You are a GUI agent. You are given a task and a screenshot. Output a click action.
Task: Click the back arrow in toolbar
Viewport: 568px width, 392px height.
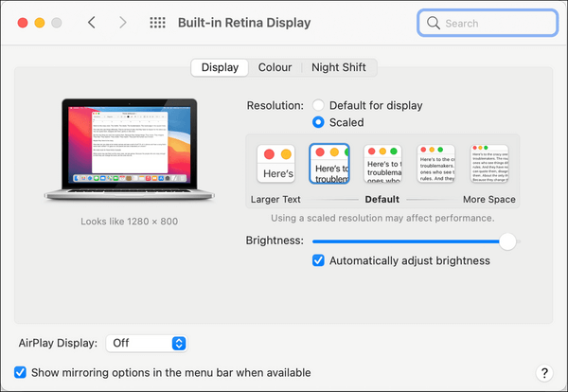[91, 22]
